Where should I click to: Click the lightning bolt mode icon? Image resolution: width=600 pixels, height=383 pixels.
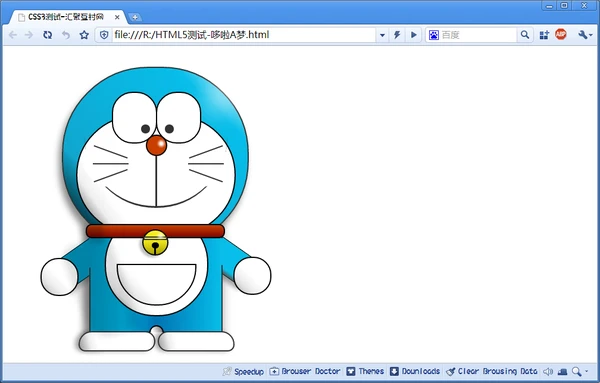pos(397,35)
